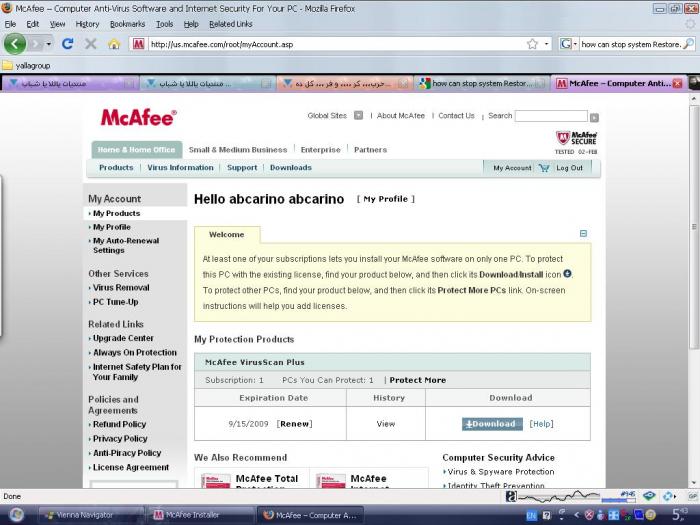The height and width of the screenshot is (525, 700).
Task: Go to Firefox home page icon
Action: [x=114, y=44]
